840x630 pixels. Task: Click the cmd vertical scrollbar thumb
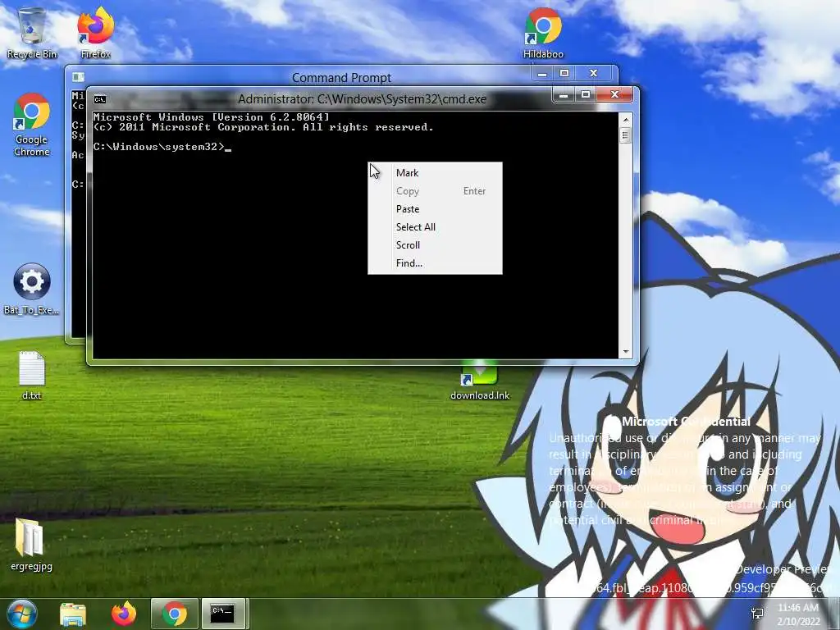[x=625, y=135]
